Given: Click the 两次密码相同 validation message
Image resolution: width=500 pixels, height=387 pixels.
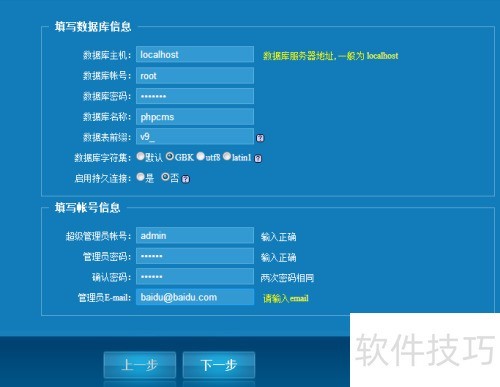Looking at the screenshot, I should pyautogui.click(x=287, y=278).
